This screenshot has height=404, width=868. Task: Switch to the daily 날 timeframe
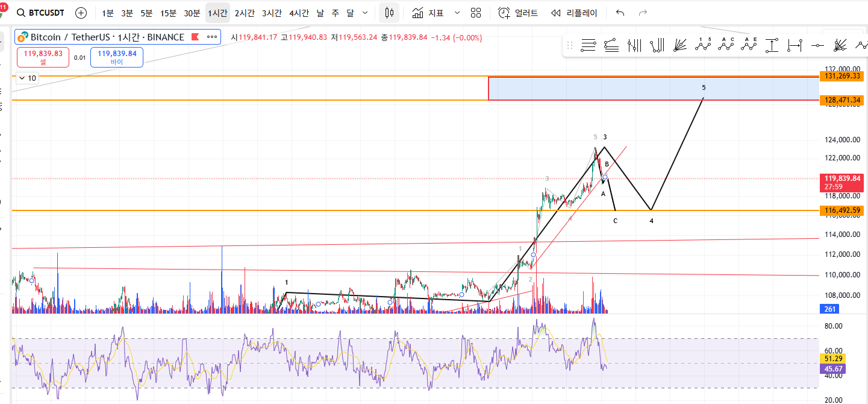coord(320,13)
